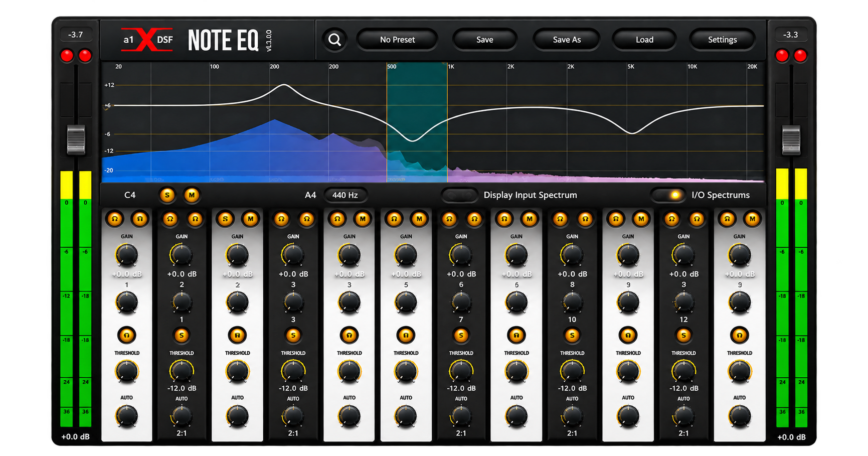Open the preset search magnifier
This screenshot has width=868, height=456.
[334, 40]
